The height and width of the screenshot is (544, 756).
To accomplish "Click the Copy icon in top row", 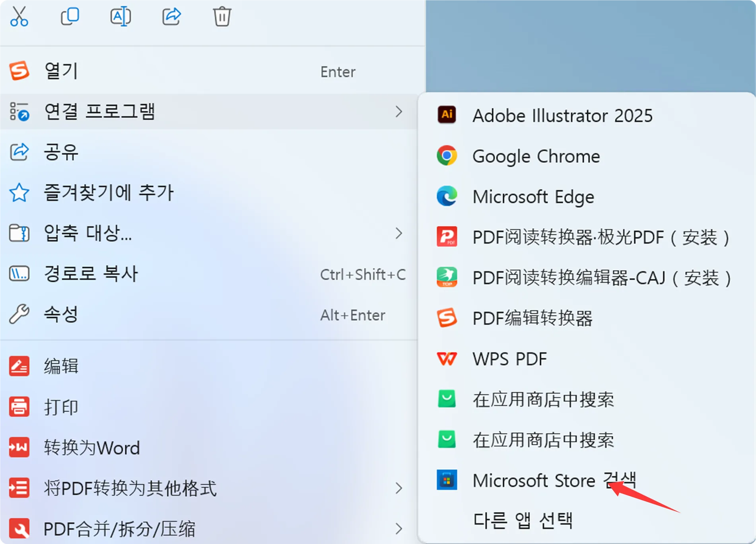I will click(70, 16).
